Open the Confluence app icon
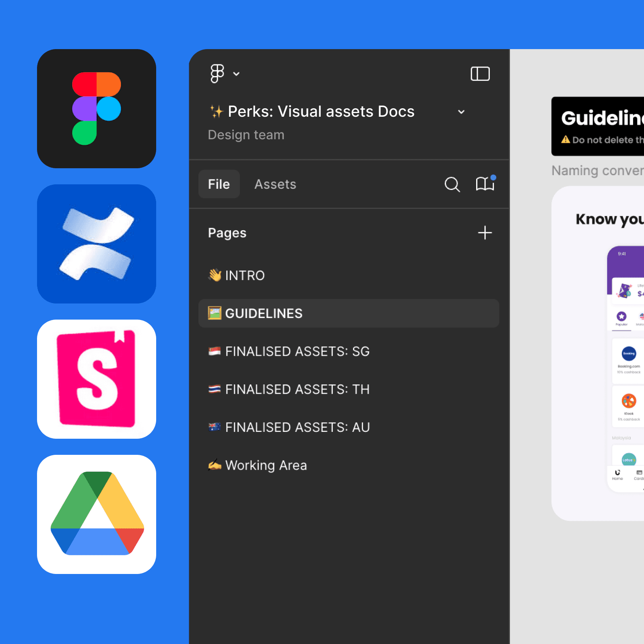This screenshot has height=644, width=644. 97,244
